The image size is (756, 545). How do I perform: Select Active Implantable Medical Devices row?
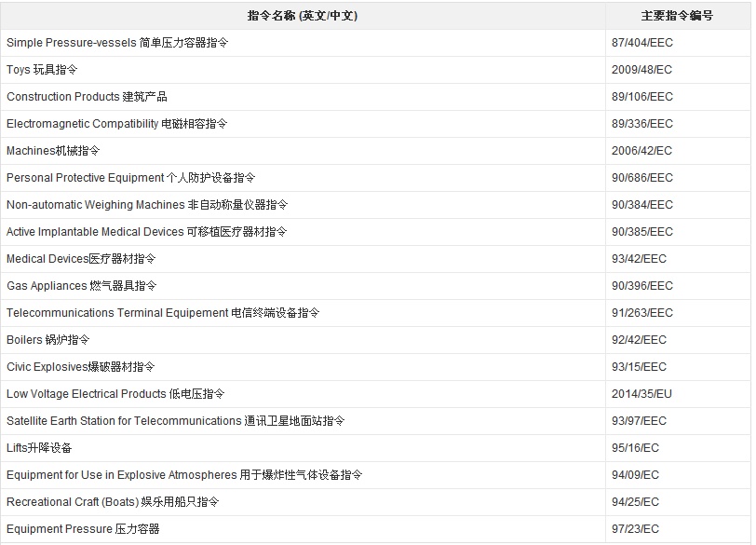point(147,232)
